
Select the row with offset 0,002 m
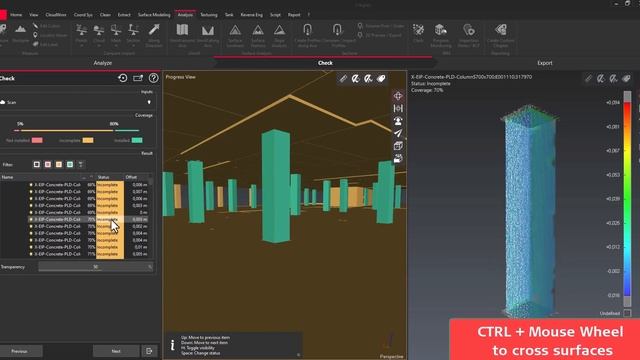click(x=88, y=226)
